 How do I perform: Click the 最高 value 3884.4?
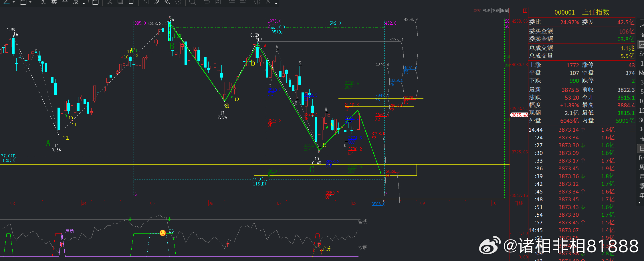[x=626, y=105]
